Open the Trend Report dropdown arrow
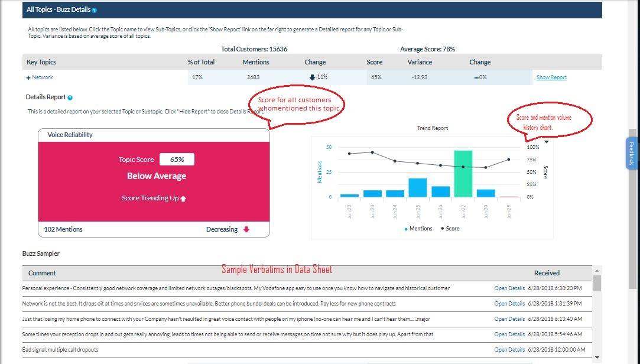The width and height of the screenshot is (640, 364). coord(547,142)
